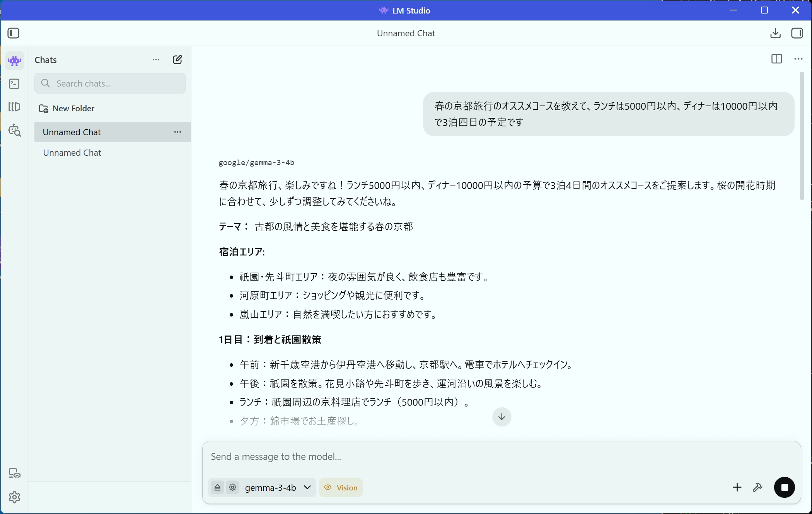Stop the model generation
The image size is (812, 514).
tap(784, 487)
